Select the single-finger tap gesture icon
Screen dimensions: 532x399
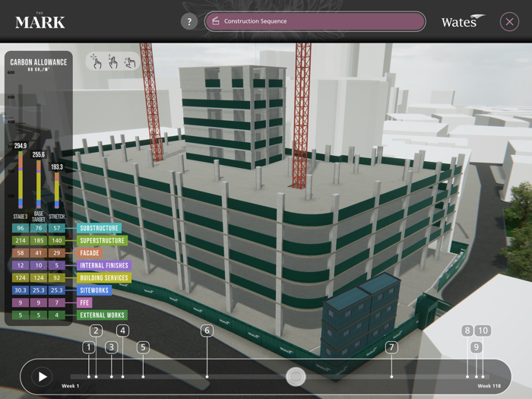[x=97, y=62]
